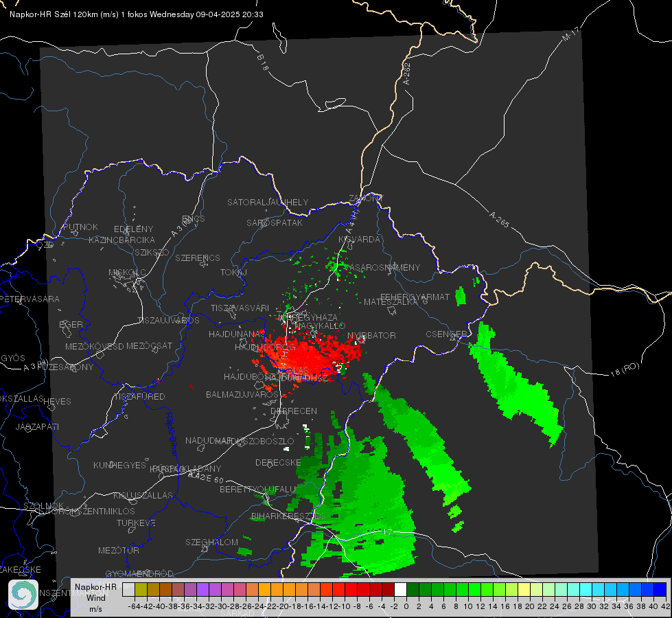Click the swirl logo icon beside the legend

23,595
